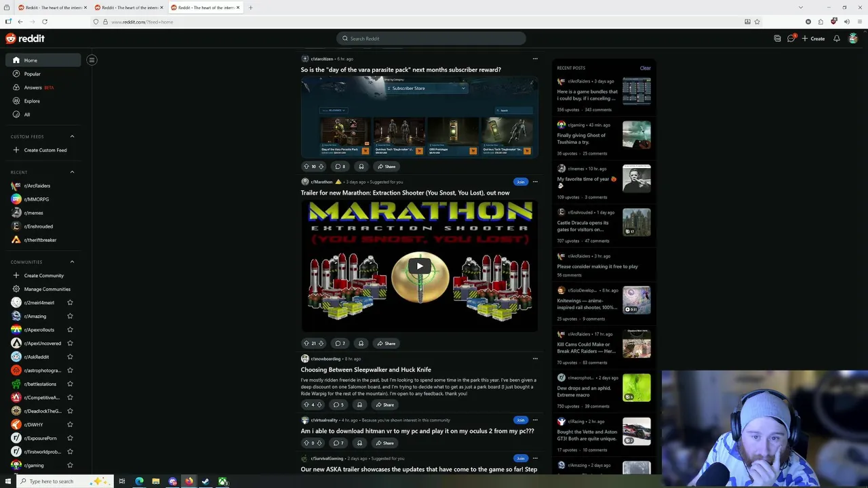868x488 pixels.
Task: Click the Reddit logo in the header
Action: point(25,39)
